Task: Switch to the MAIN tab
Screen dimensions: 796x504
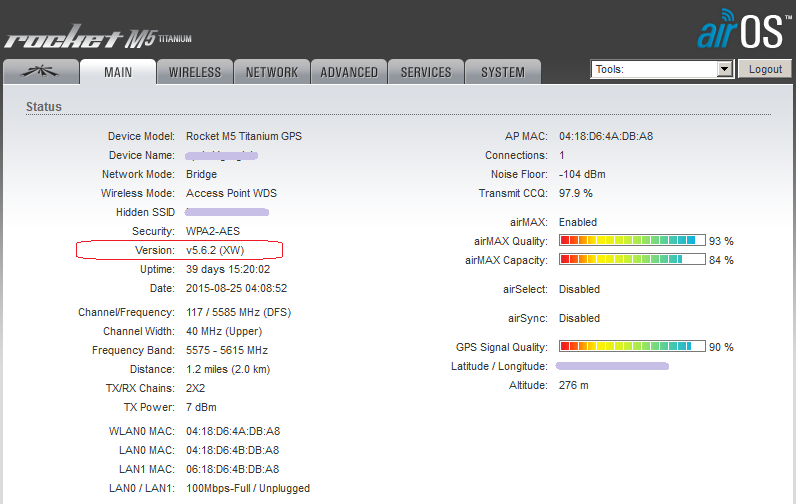Action: tap(118, 72)
